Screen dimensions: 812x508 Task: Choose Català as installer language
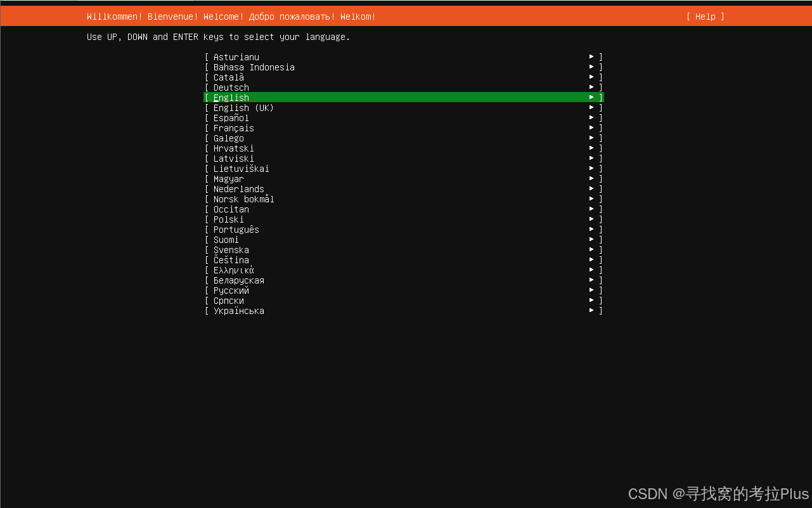tap(404, 77)
